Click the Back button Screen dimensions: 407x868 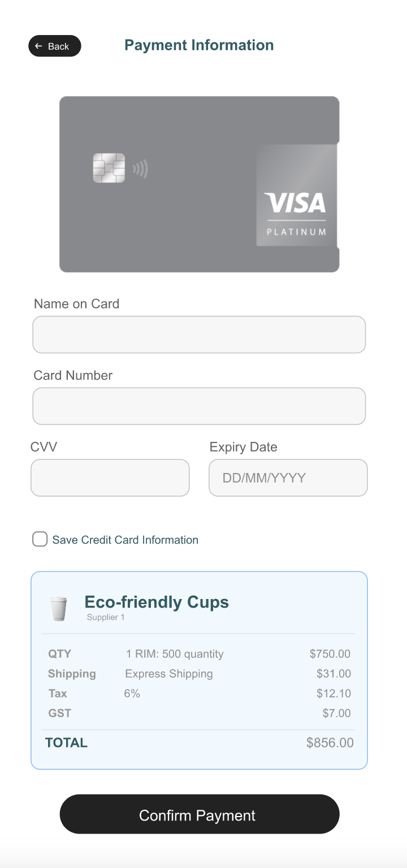[55, 46]
